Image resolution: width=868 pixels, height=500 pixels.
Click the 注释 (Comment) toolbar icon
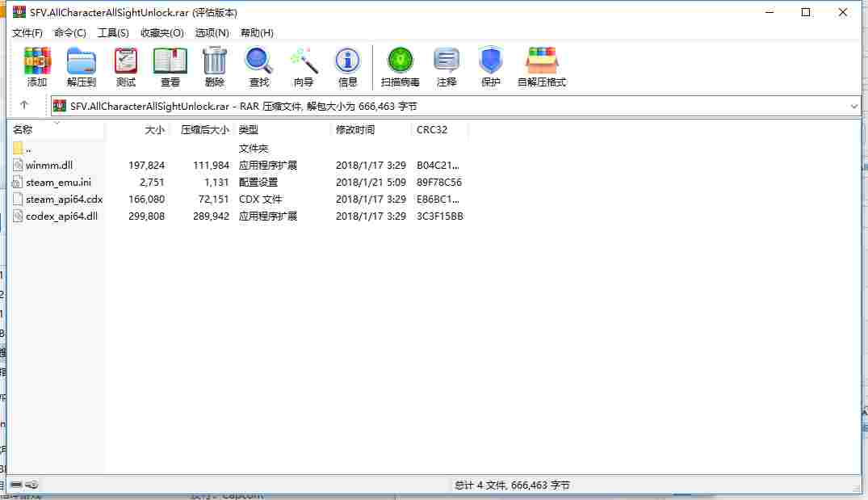tap(447, 61)
